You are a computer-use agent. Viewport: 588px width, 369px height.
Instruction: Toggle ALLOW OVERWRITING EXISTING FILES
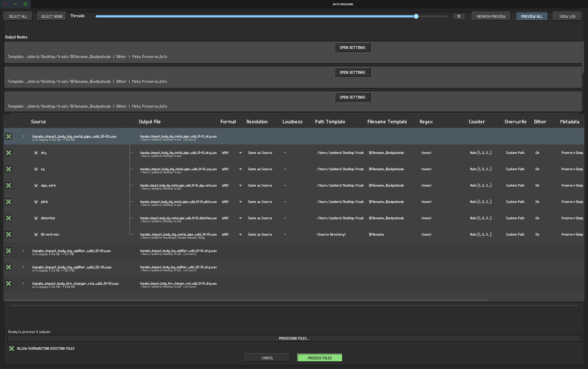click(x=11, y=348)
